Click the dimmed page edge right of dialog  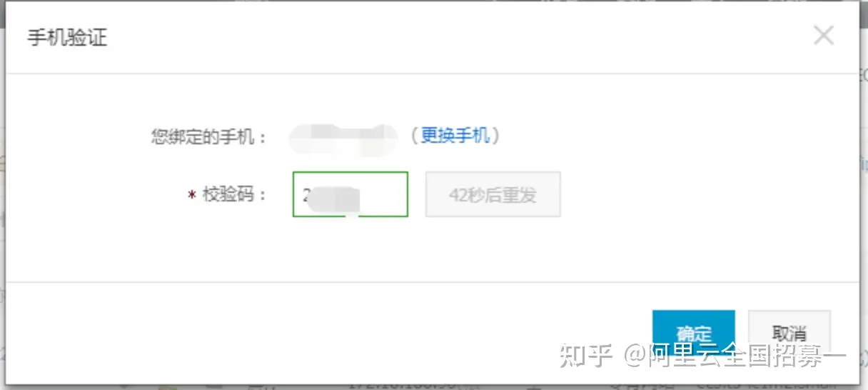(x=864, y=193)
